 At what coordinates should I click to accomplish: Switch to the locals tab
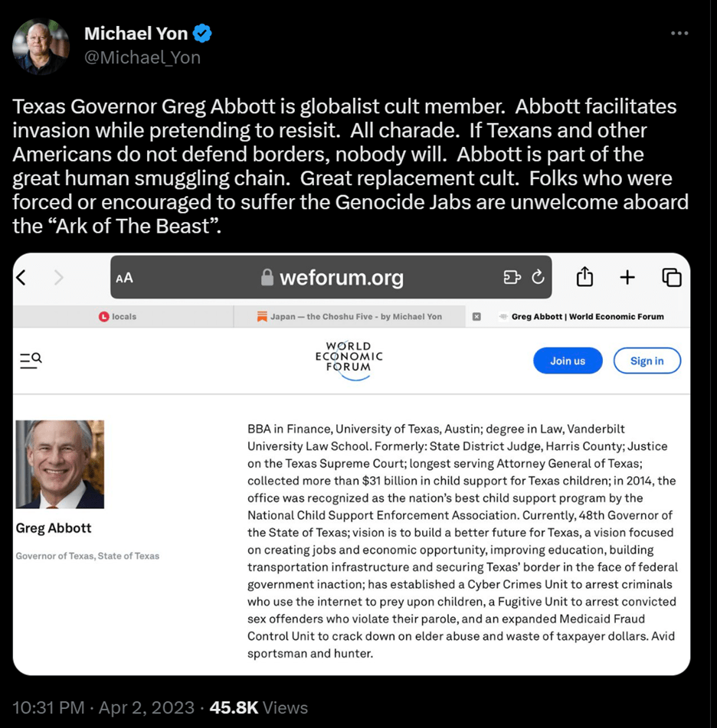[118, 316]
